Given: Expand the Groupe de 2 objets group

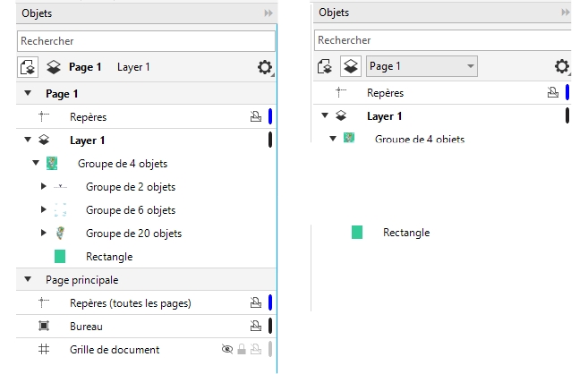Looking at the screenshot, I should (x=44, y=187).
